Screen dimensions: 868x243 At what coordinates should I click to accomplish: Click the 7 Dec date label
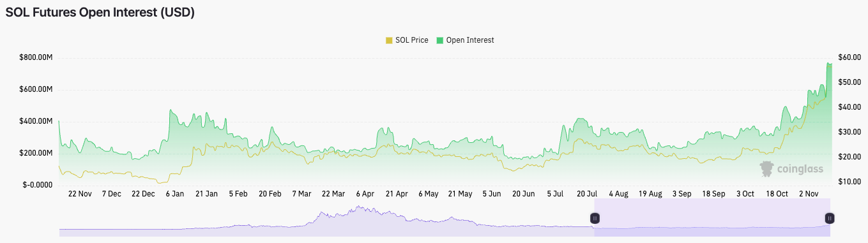111,193
